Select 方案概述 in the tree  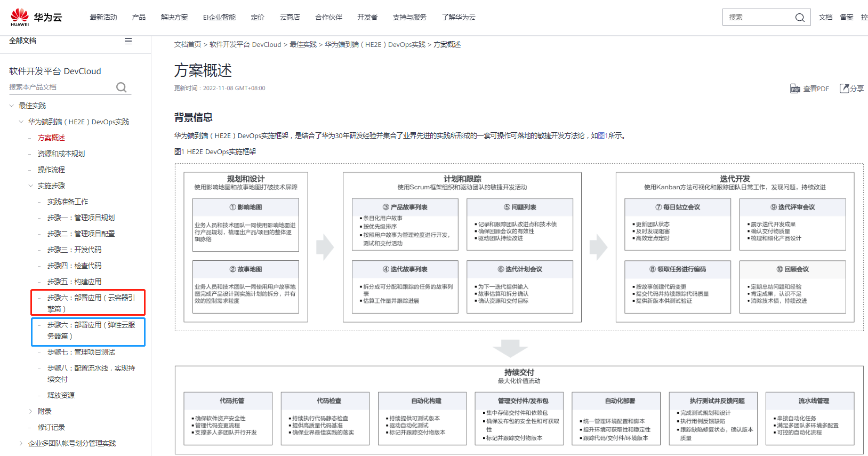point(51,138)
